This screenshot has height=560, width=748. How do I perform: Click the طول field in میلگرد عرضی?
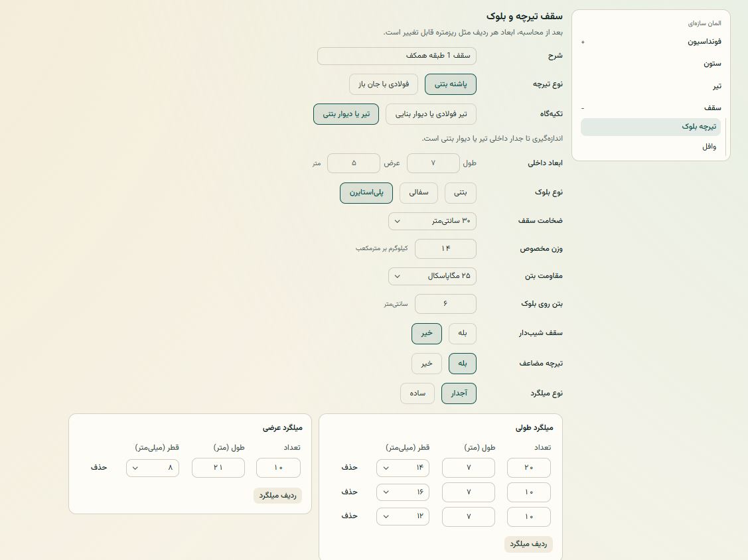[x=218, y=468]
